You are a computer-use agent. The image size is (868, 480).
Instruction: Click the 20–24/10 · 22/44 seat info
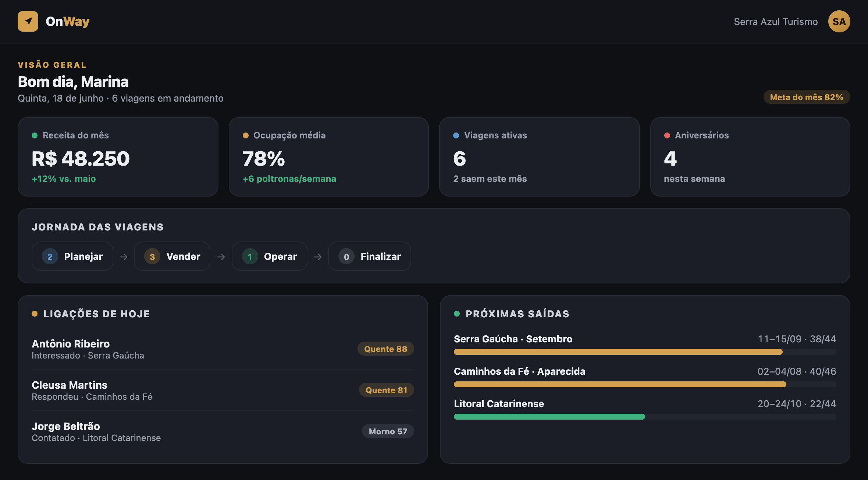tap(797, 404)
